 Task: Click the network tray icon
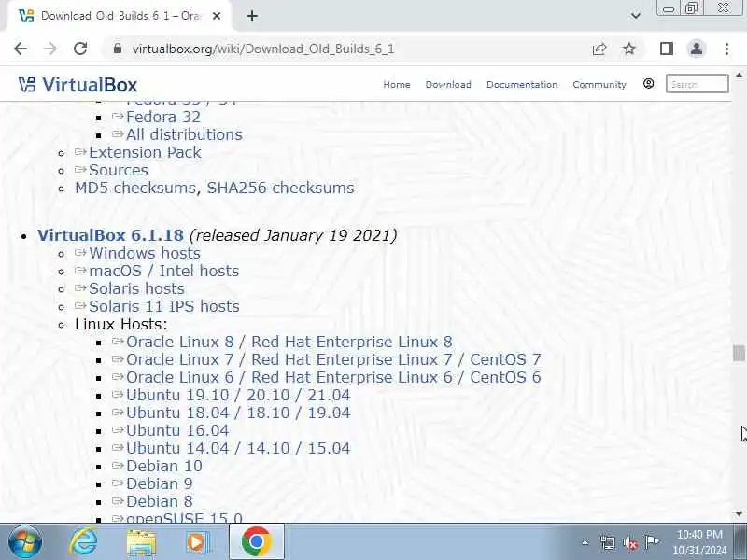(x=608, y=542)
